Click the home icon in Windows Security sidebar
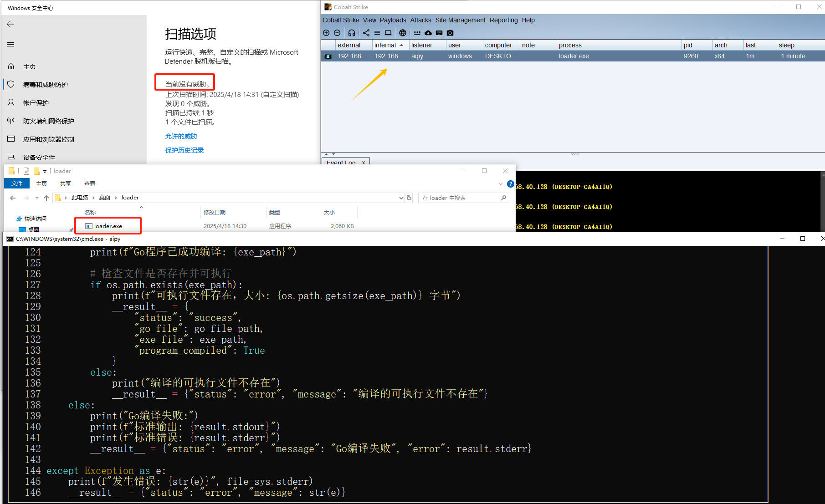Screen dimensions: 825x504 (x=11, y=66)
